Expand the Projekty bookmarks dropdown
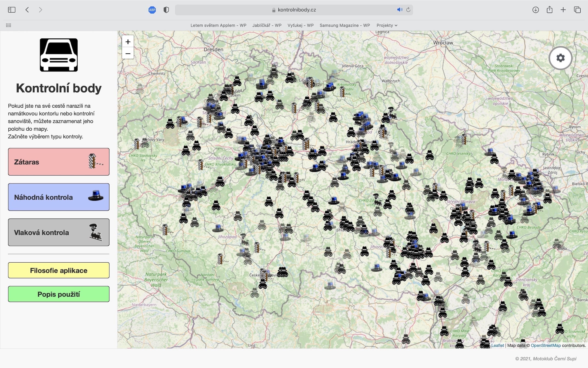This screenshot has height=368, width=588. tap(387, 25)
